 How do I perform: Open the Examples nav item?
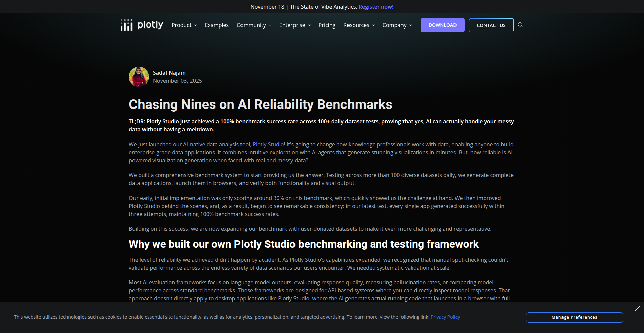point(217,25)
